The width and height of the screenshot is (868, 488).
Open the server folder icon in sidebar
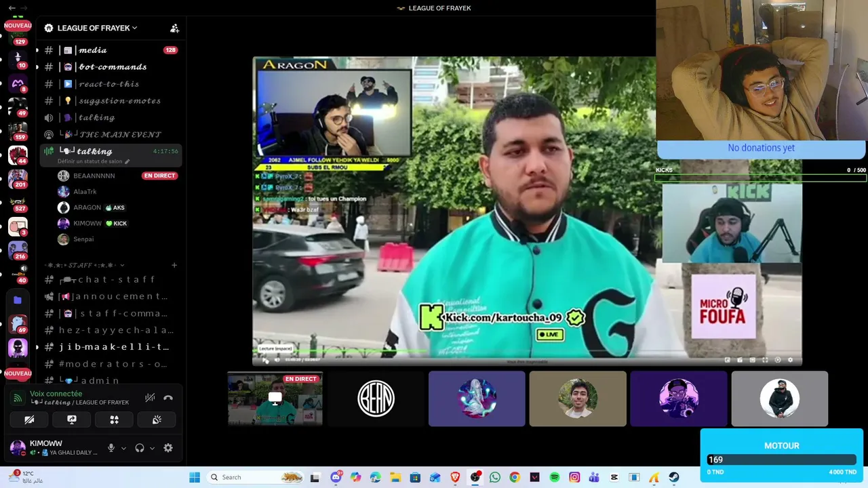tap(18, 300)
